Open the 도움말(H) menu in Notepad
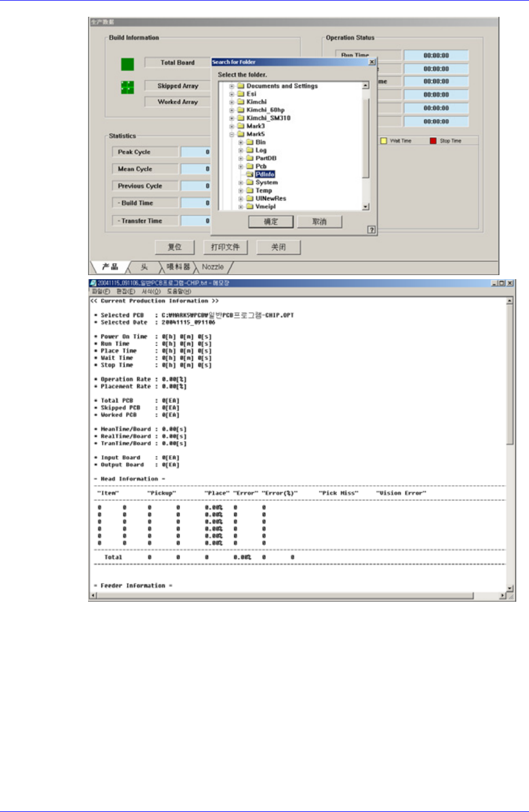 click(179, 291)
